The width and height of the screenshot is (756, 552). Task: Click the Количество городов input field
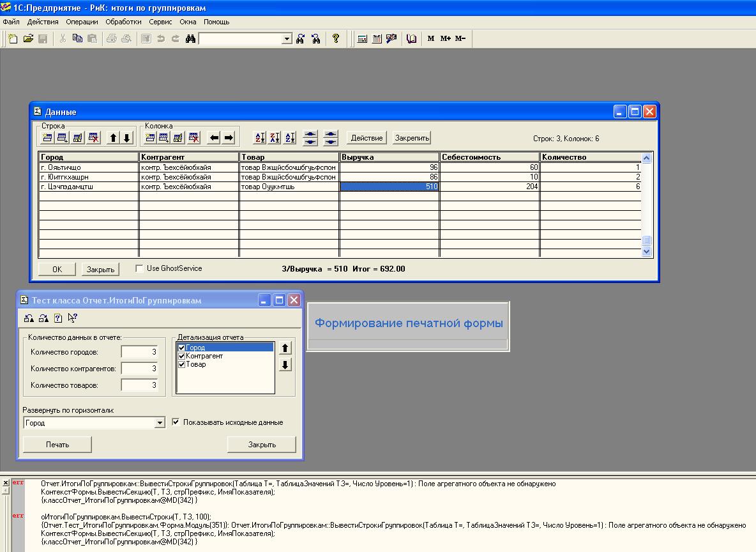(139, 352)
